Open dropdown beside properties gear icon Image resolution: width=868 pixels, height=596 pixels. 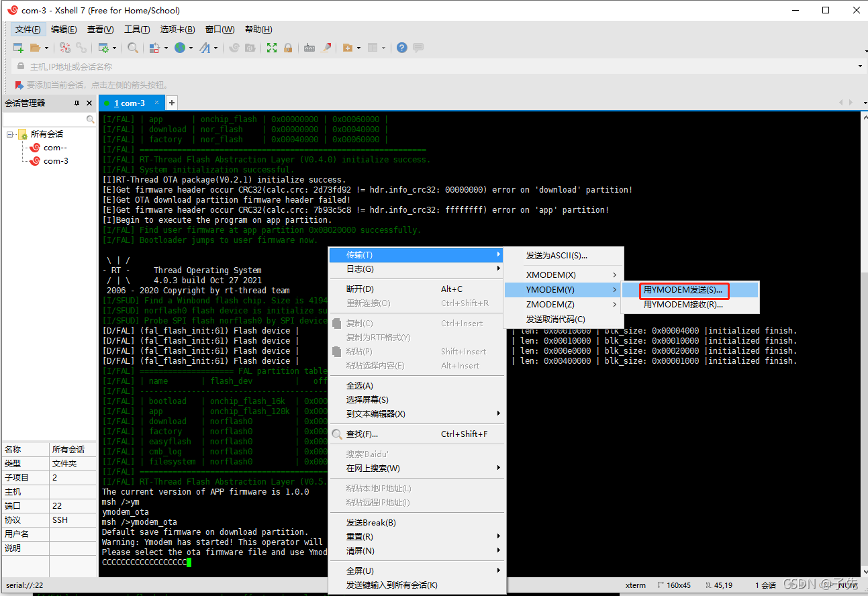tap(115, 48)
